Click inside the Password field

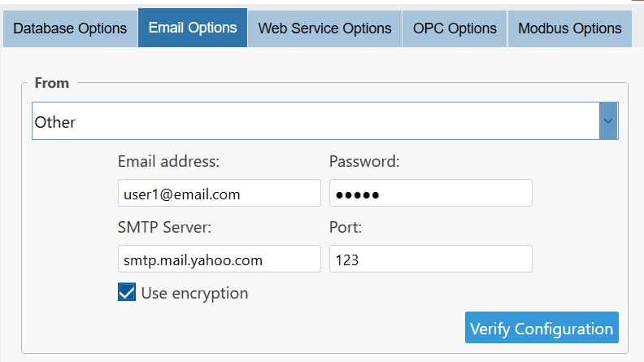click(x=430, y=194)
